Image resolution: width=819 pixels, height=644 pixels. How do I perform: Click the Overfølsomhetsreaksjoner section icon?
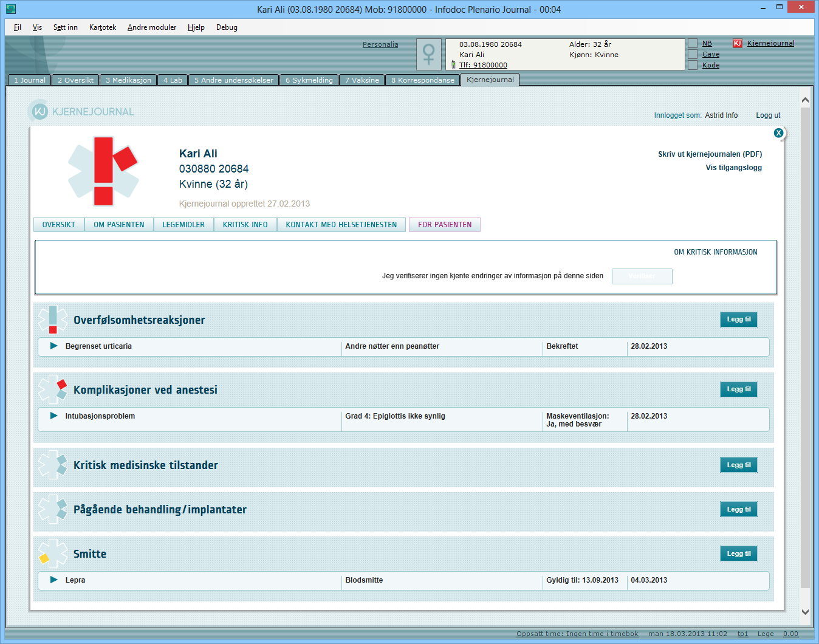pos(53,320)
